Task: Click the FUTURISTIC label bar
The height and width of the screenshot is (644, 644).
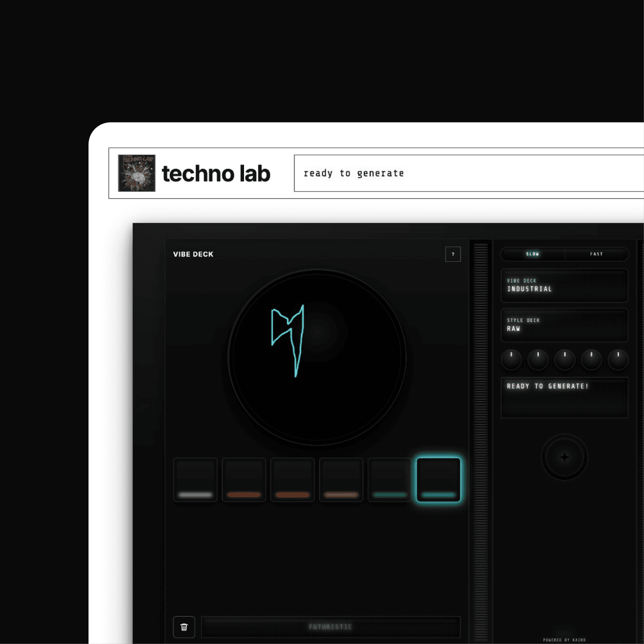Action: 330,627
